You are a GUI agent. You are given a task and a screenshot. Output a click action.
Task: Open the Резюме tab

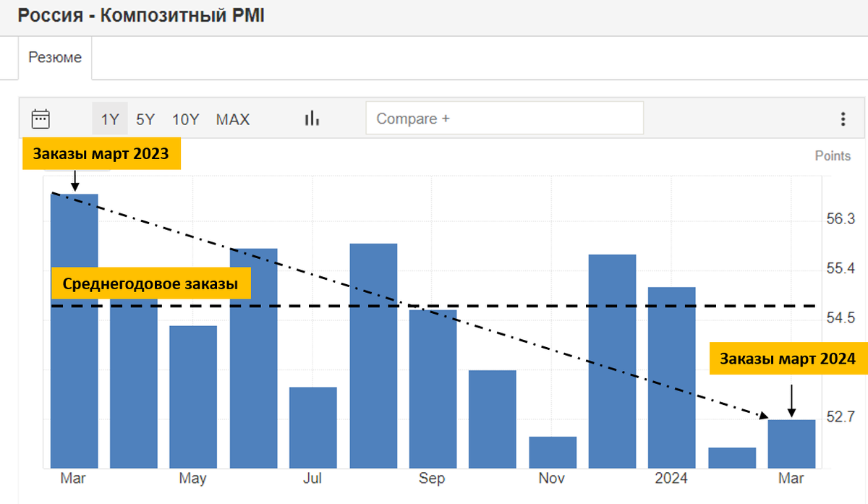coord(55,58)
